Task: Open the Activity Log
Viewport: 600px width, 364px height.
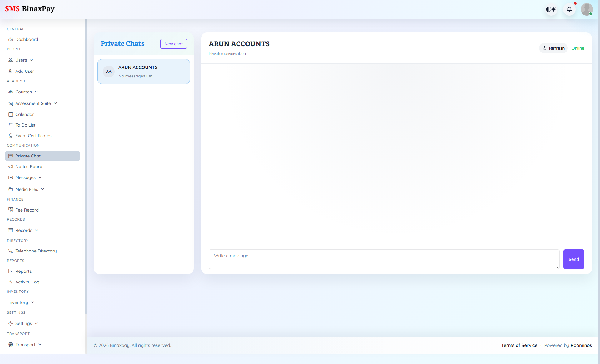Action: pyautogui.click(x=27, y=282)
